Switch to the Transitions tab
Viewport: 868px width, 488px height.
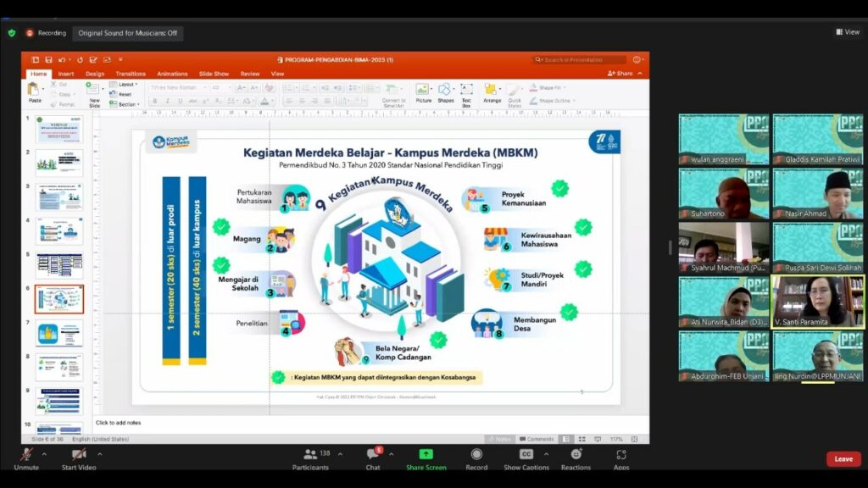coord(130,74)
